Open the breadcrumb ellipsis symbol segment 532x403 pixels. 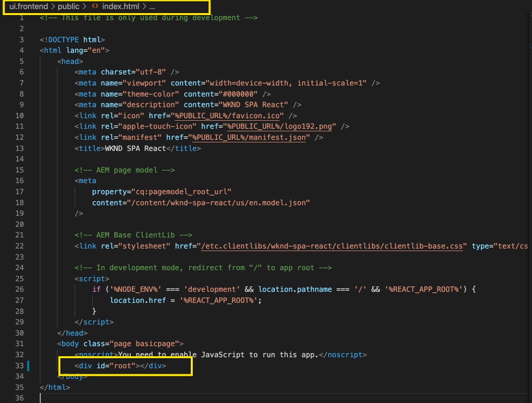point(152,7)
